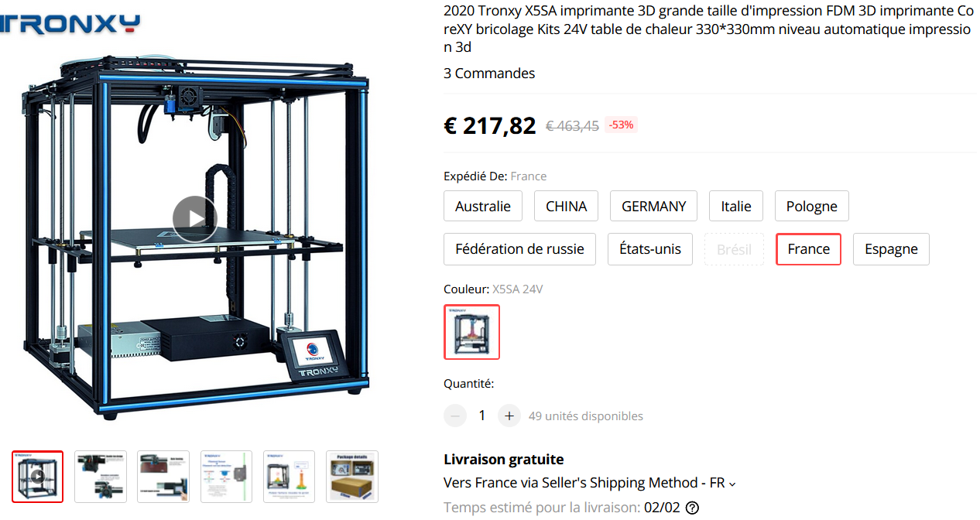Choose GERMANY as shipping origin
The height and width of the screenshot is (520, 980).
click(x=653, y=206)
